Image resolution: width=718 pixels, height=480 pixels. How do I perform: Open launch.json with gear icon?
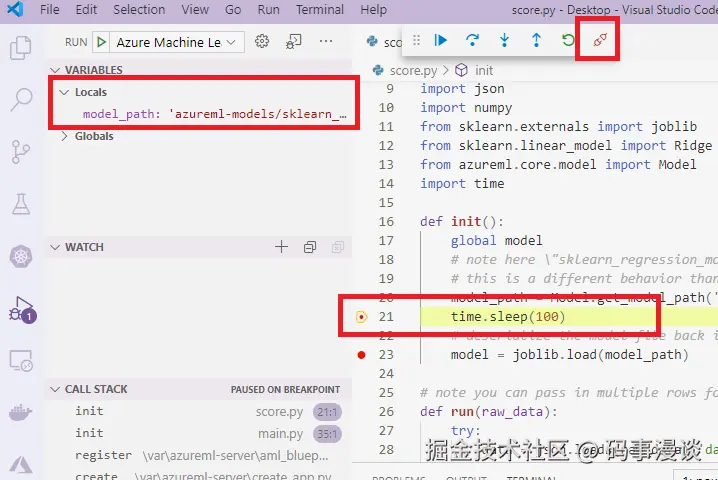coord(262,41)
